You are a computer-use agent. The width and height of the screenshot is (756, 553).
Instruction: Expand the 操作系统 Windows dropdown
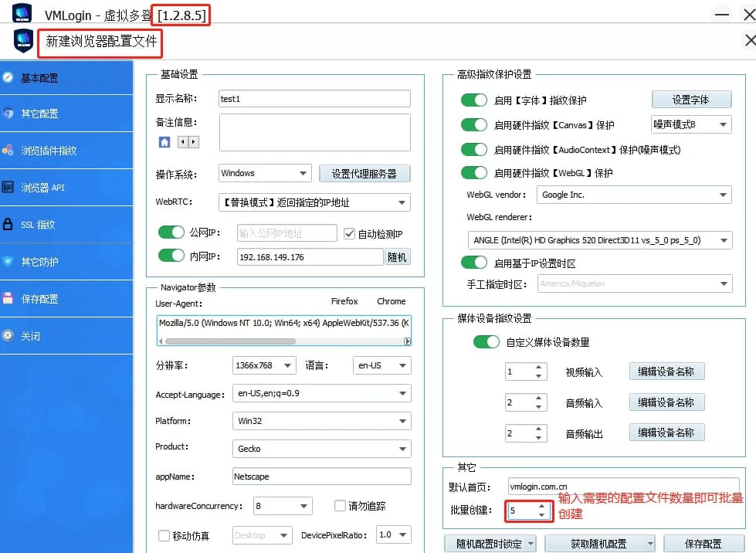[x=264, y=174]
